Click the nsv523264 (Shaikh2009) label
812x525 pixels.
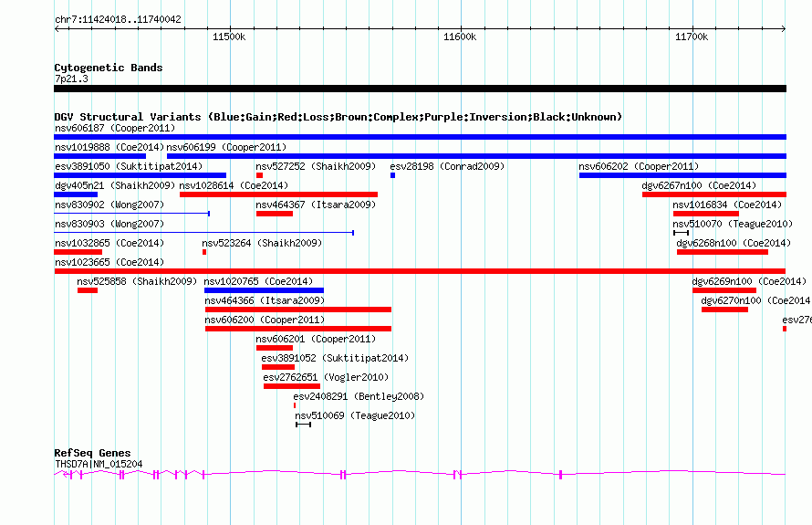click(262, 243)
